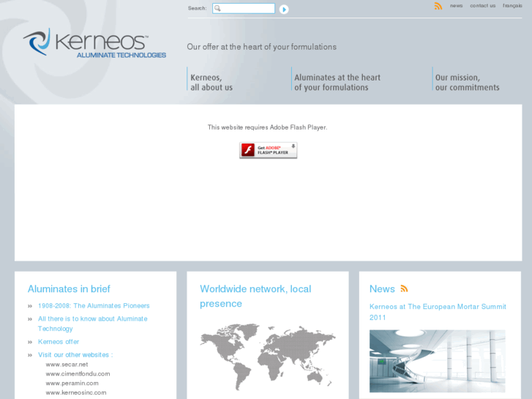Open '1908-2008: The Aluminates Pioneers' link
Viewport: 532px width, 399px height.
(x=94, y=306)
